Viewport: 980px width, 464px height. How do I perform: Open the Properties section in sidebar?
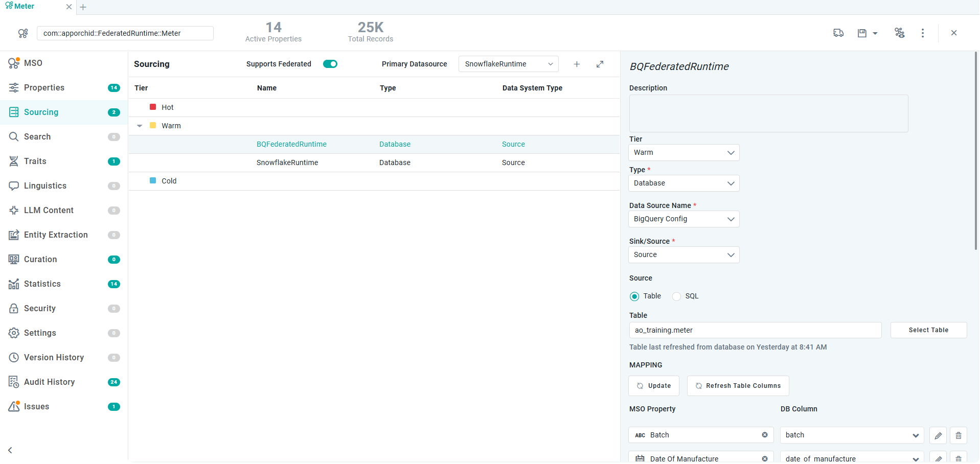coord(44,88)
